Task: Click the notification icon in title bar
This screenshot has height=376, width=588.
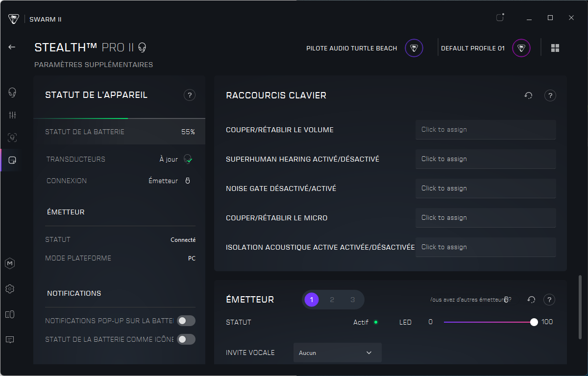Action: [x=500, y=18]
